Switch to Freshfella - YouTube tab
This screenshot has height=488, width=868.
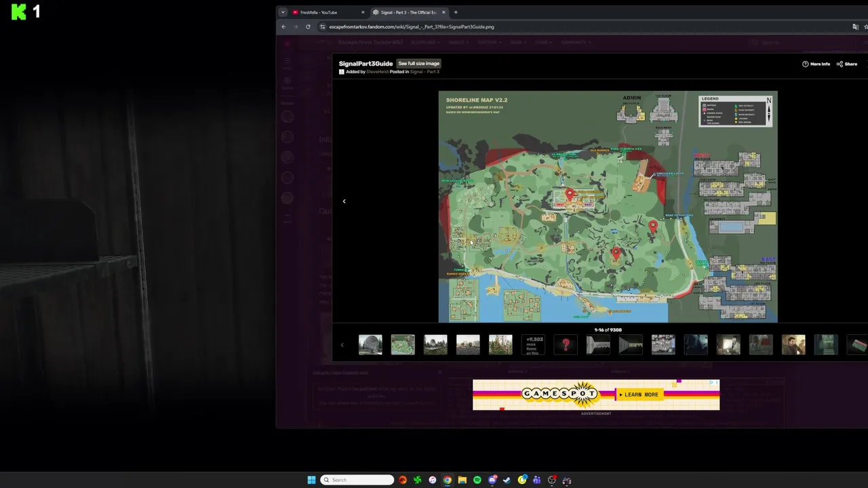pyautogui.click(x=328, y=12)
